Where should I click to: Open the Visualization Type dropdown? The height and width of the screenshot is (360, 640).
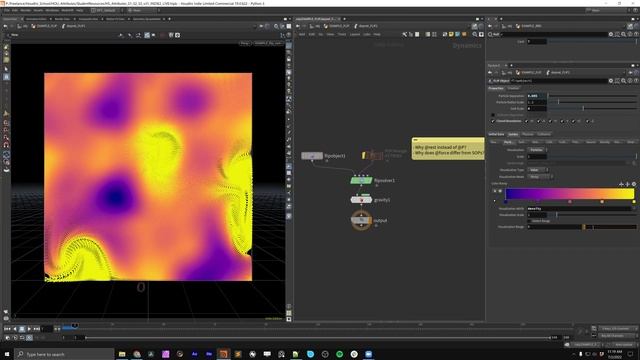[537, 170]
